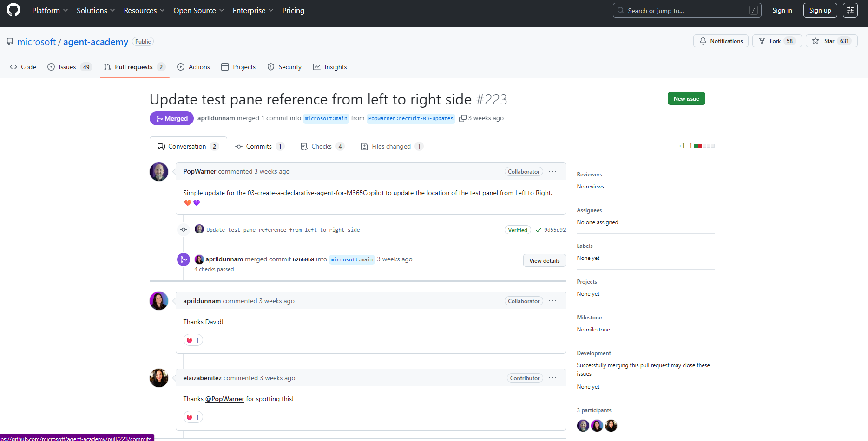This screenshot has width=868, height=441.
Task: Click the View details button
Action: coord(544,260)
